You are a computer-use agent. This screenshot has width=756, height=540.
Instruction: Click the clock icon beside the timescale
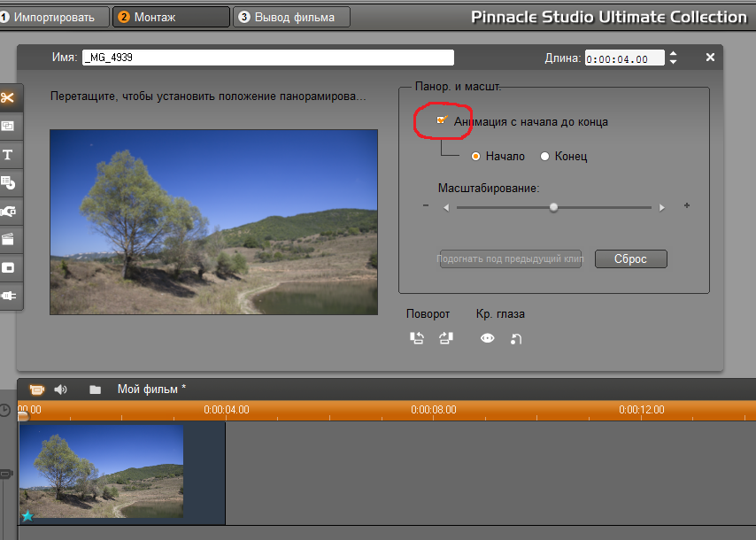(4, 410)
